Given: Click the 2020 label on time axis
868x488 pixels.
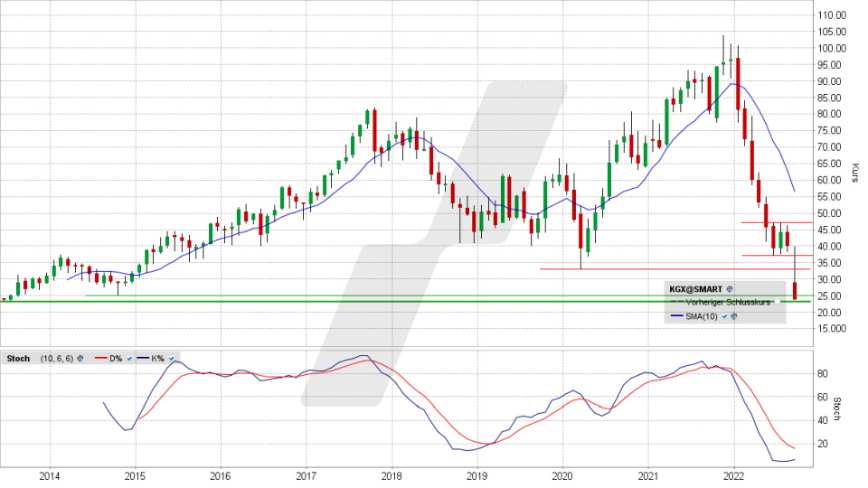Looking at the screenshot, I should click(x=563, y=476).
